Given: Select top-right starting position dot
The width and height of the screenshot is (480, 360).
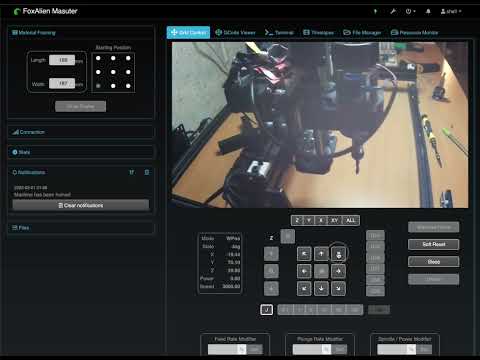Looking at the screenshot, I should coord(128,58).
